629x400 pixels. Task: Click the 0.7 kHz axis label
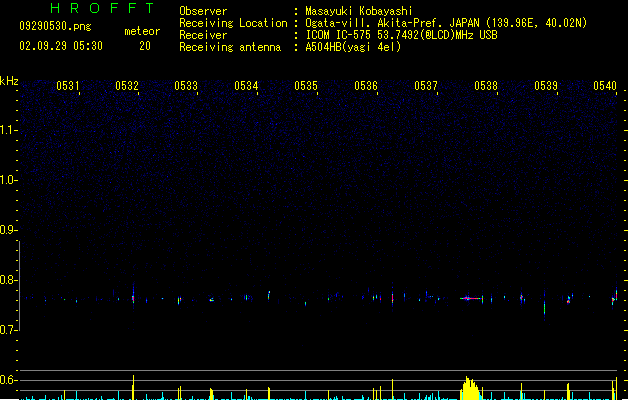pos(8,330)
